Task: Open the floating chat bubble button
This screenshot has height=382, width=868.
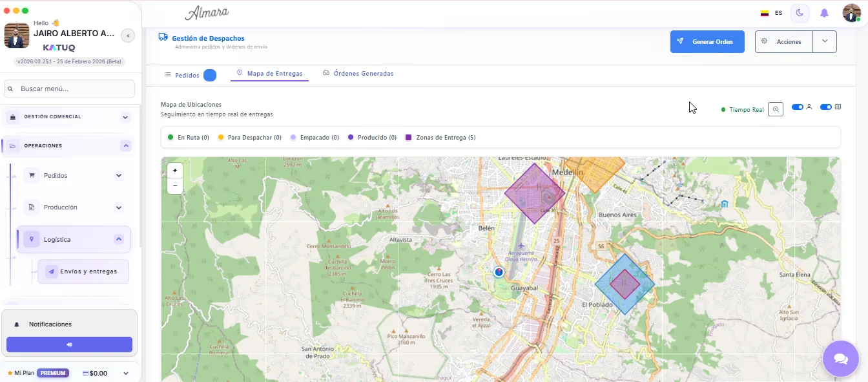Action: [841, 359]
